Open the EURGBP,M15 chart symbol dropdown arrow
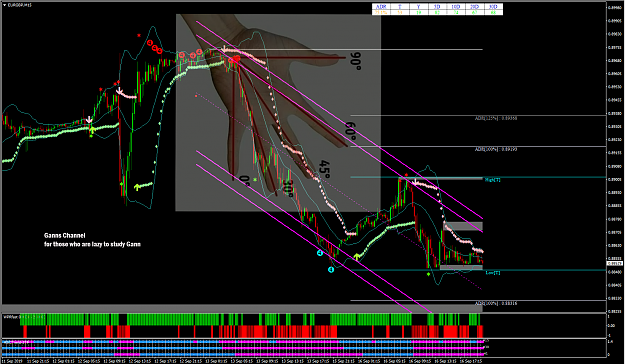 coord(4,5)
